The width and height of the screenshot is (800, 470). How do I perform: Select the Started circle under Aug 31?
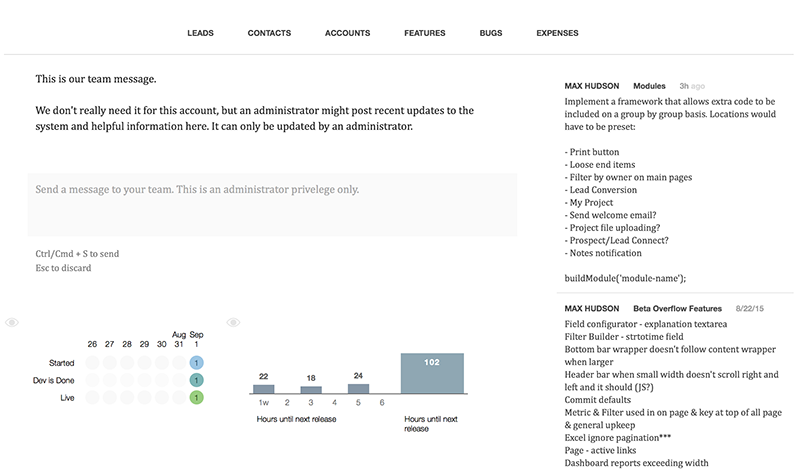[x=179, y=363]
